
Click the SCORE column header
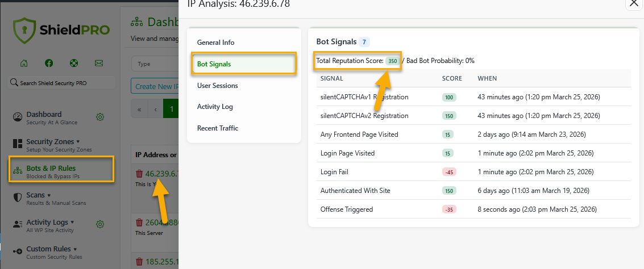[x=452, y=78]
